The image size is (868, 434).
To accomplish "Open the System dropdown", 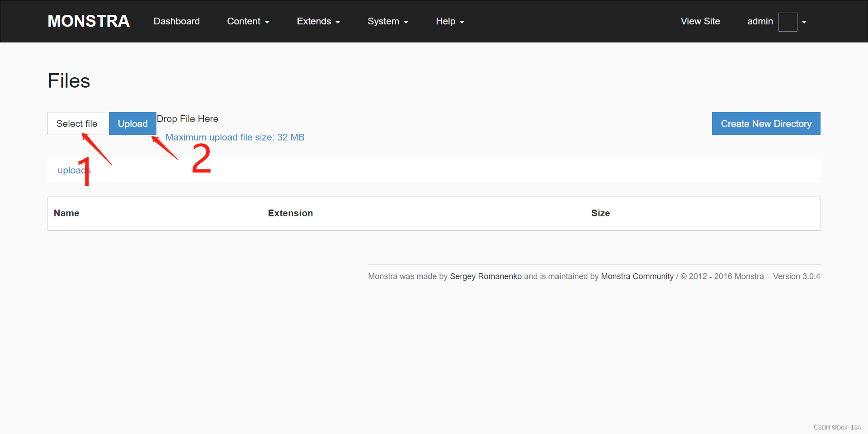I will point(387,21).
